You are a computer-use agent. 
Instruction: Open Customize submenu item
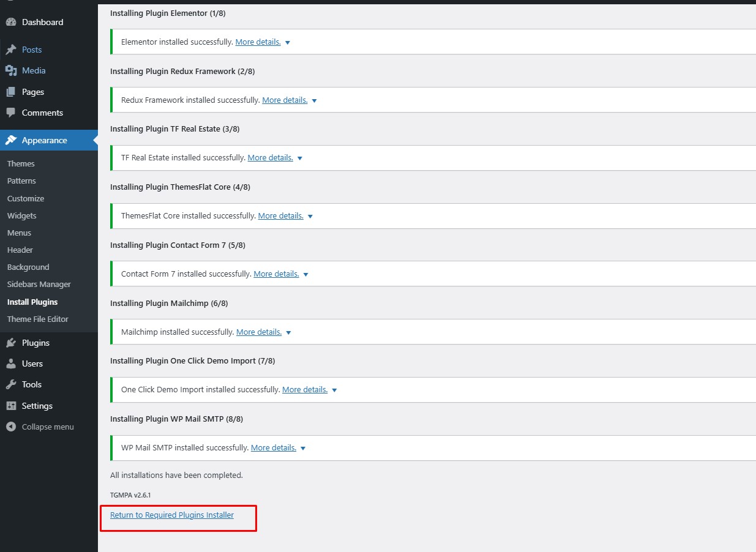point(26,198)
